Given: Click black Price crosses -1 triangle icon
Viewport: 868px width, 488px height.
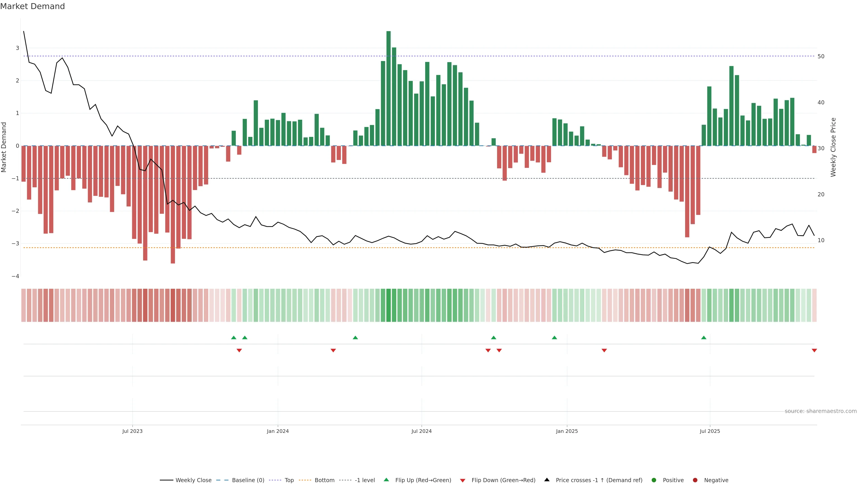Looking at the screenshot, I should point(547,480).
